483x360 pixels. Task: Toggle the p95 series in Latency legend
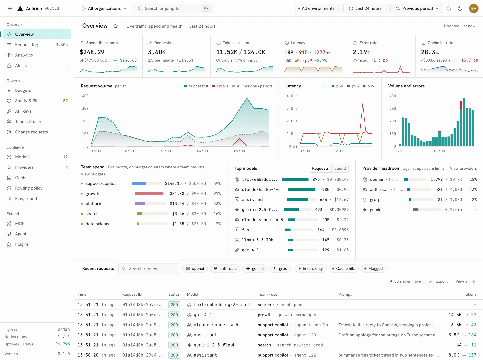coord(353,86)
